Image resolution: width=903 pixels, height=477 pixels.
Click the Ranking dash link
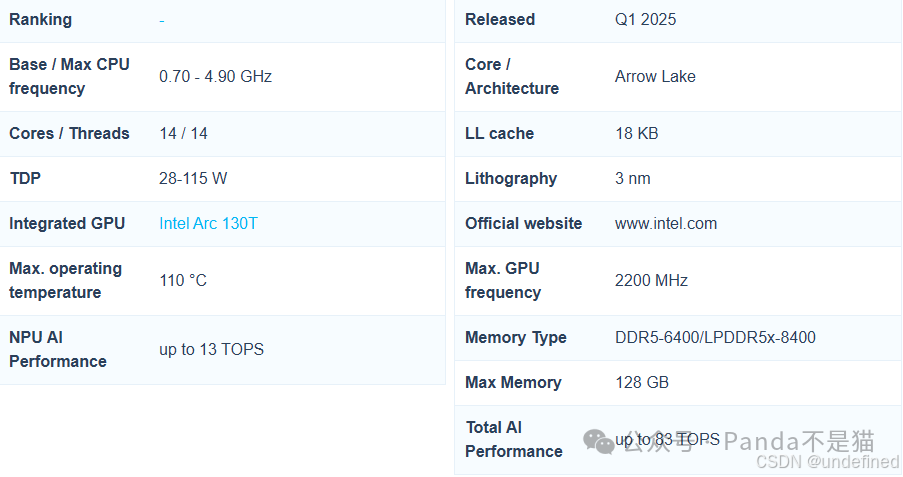pos(162,21)
